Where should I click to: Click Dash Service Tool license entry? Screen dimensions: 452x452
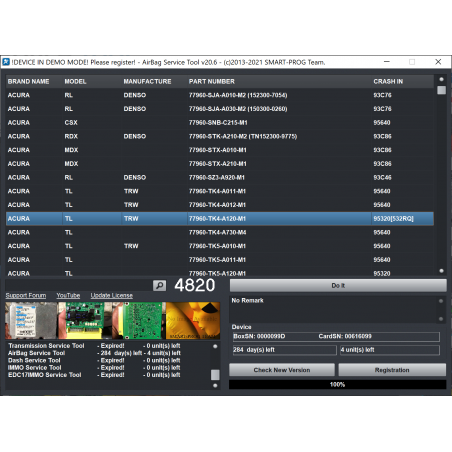point(94,360)
